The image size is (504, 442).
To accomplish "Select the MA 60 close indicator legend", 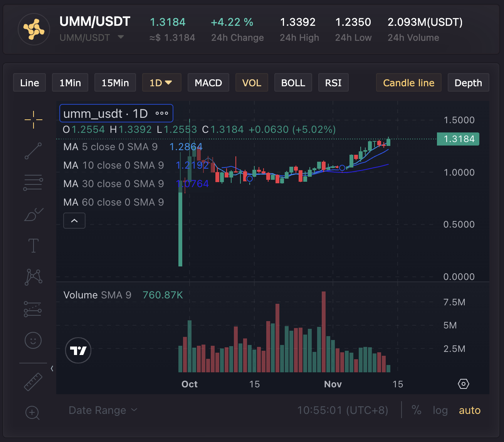I will pos(114,202).
